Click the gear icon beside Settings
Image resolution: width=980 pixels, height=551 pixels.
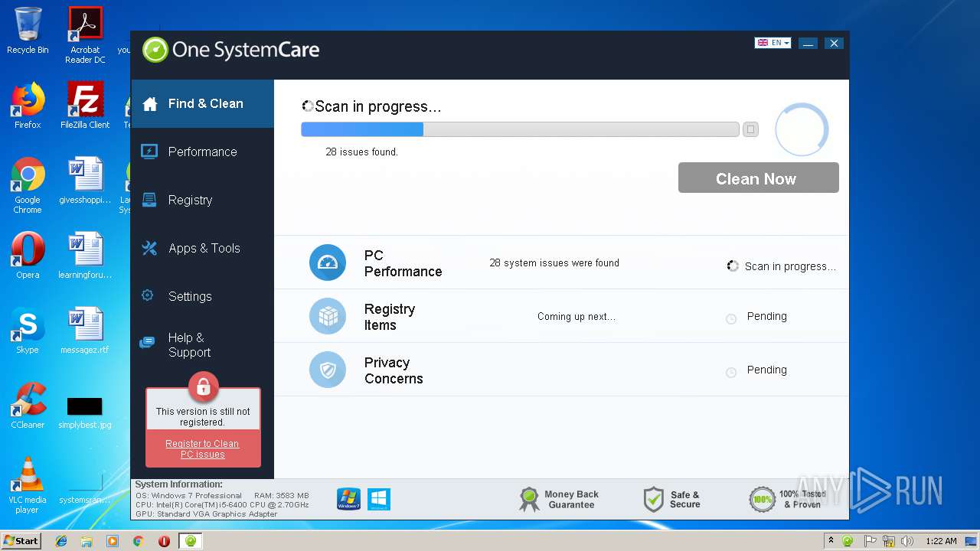click(x=148, y=295)
